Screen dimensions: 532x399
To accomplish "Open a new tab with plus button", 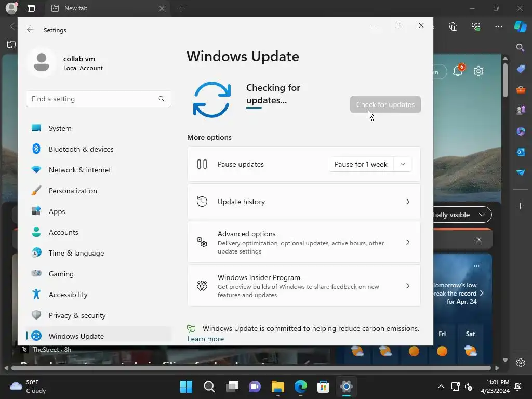I will [181, 8].
